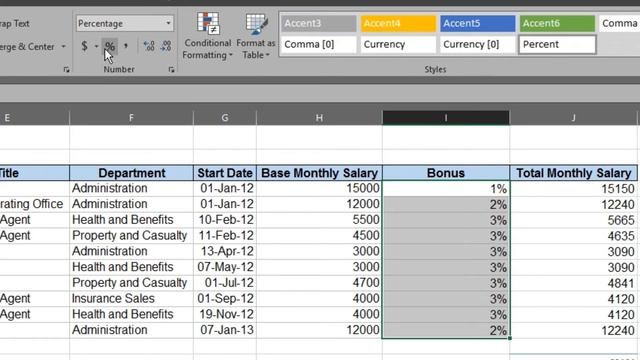Viewport: 640px width, 360px height.
Task: Apply Accent5 cell style
Action: pos(478,23)
